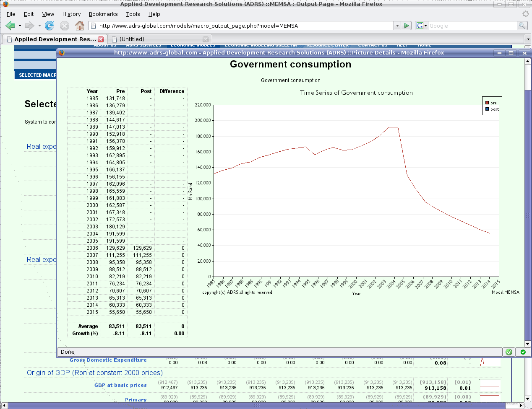The height and width of the screenshot is (409, 532).
Task: Click the Forward arrow navigation button
Action: tap(29, 26)
